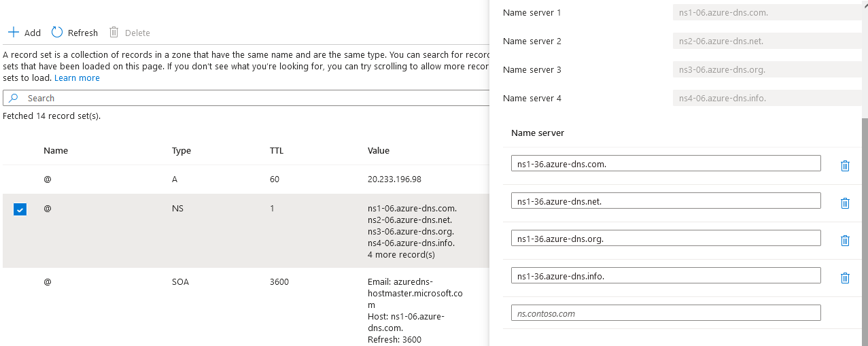The width and height of the screenshot is (868, 346).
Task: Sort by the Type column header
Action: coord(181,151)
